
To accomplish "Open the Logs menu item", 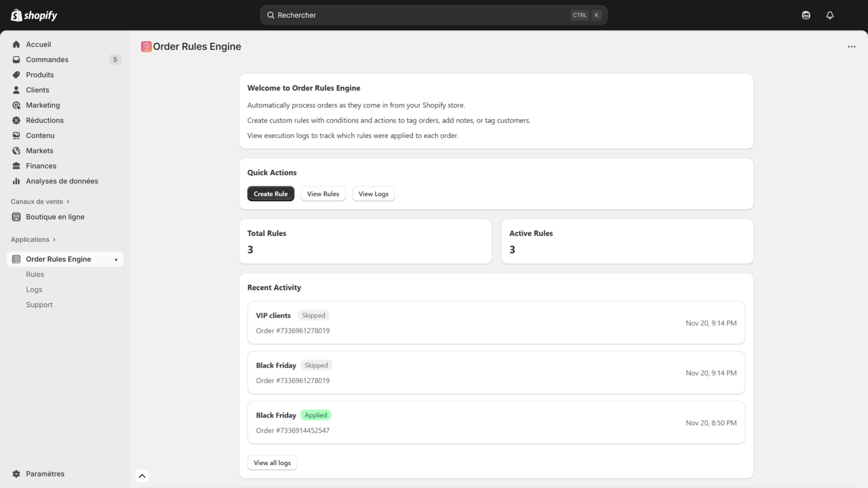I will tap(34, 289).
